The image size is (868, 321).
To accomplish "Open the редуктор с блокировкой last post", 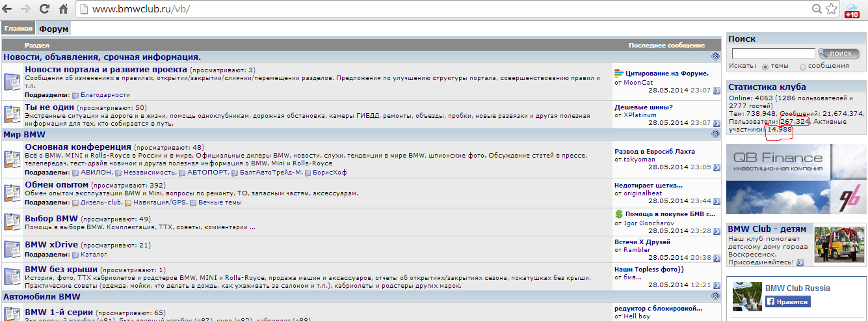I will (x=658, y=308).
